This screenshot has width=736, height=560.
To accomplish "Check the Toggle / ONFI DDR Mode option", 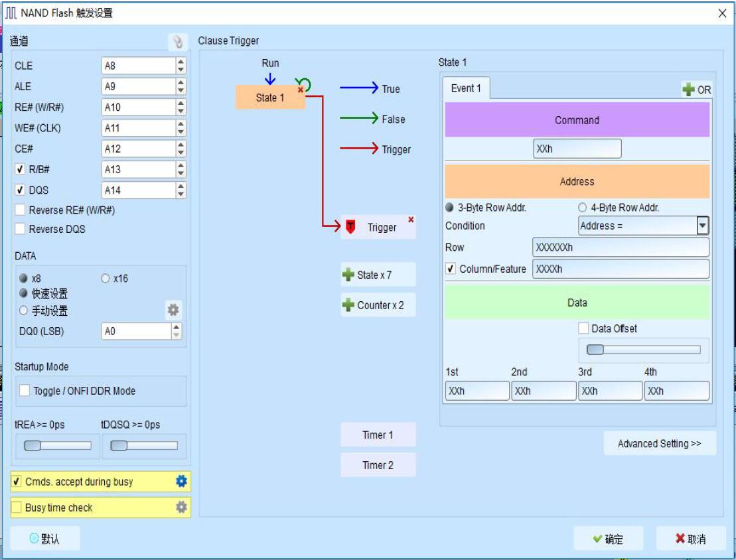I will [x=25, y=391].
